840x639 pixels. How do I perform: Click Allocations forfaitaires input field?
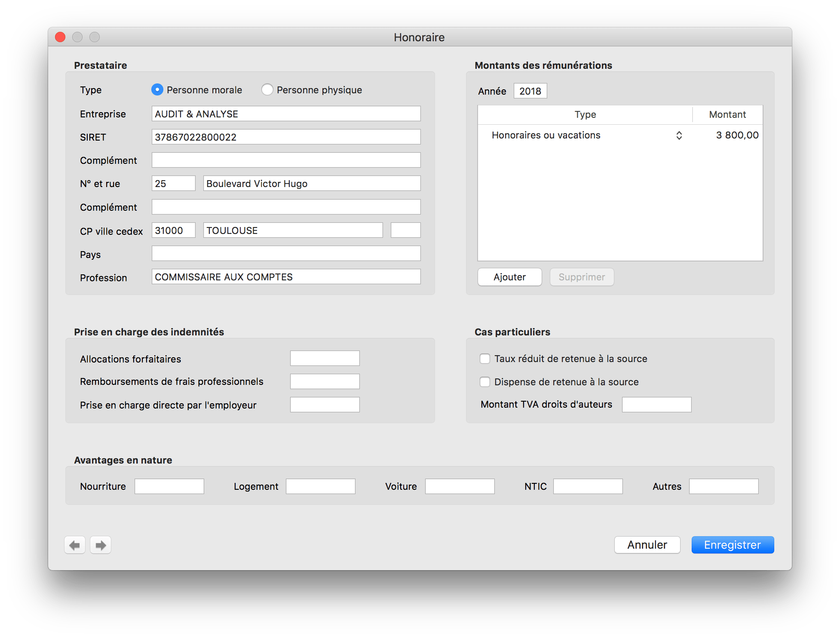pyautogui.click(x=325, y=358)
